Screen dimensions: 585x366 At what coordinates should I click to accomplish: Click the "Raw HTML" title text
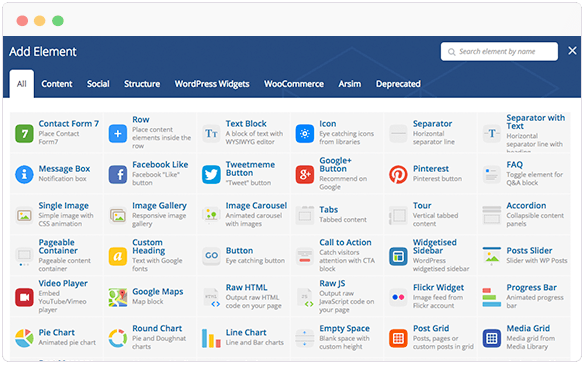pyautogui.click(x=246, y=288)
